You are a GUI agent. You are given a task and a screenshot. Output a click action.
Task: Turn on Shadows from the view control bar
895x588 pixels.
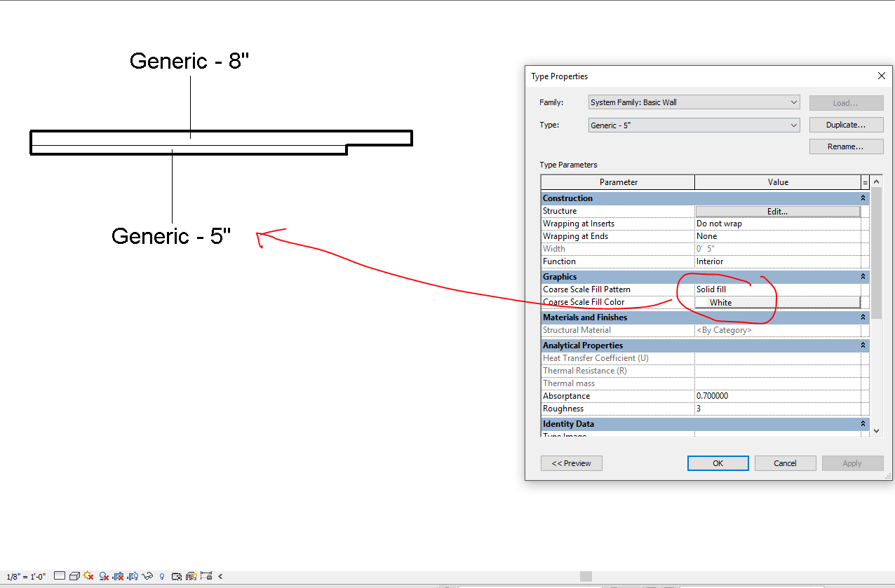(102, 575)
